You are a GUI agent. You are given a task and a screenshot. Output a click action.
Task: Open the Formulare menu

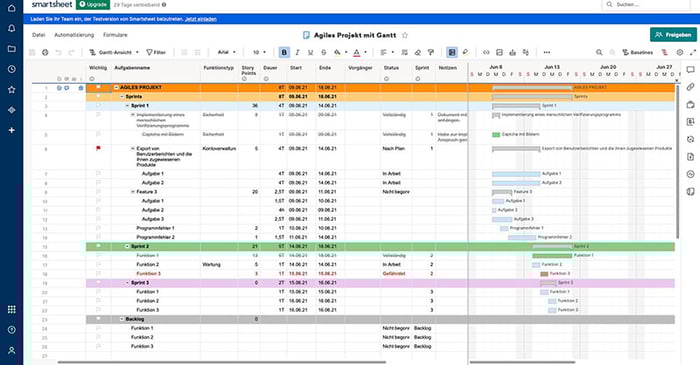click(115, 35)
